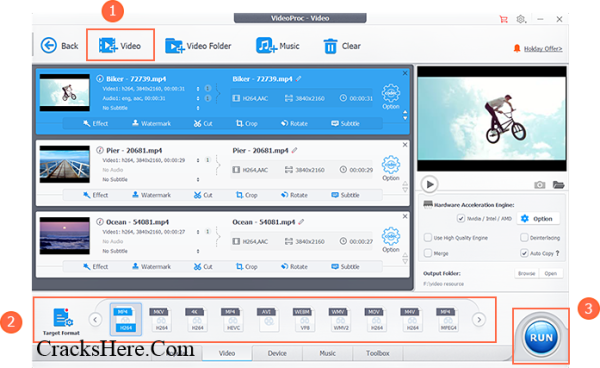The height and width of the screenshot is (368, 600).
Task: Open codec Option for Pier video
Action: click(x=391, y=168)
